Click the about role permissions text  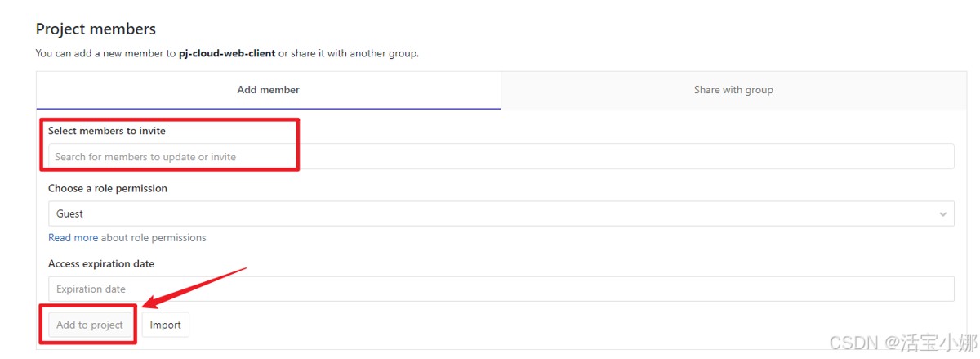[x=154, y=238]
